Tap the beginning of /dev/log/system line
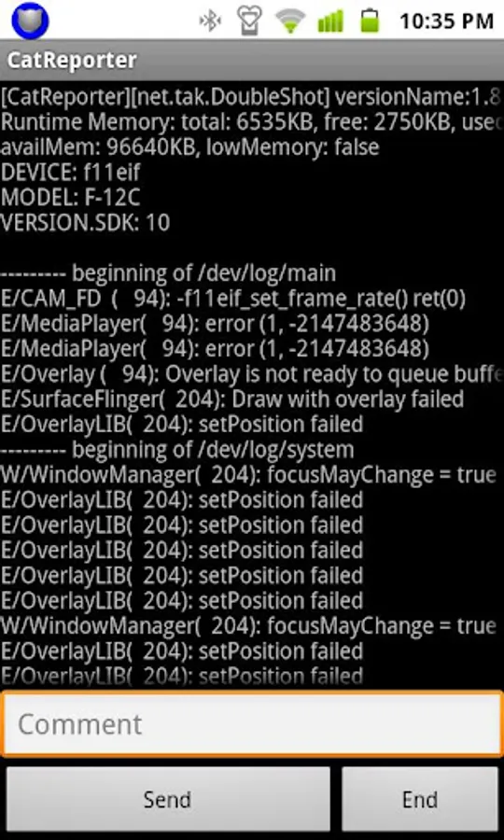This screenshot has height=840, width=504. (x=177, y=450)
